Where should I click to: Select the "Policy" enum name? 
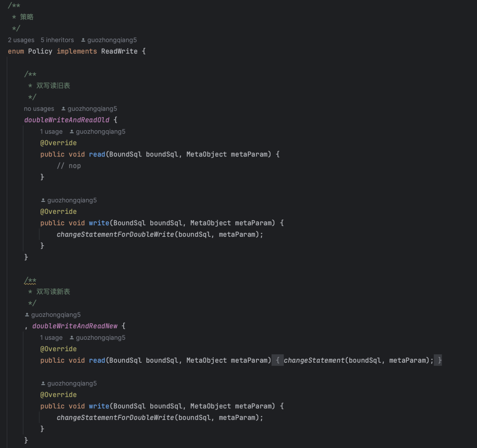pos(40,51)
